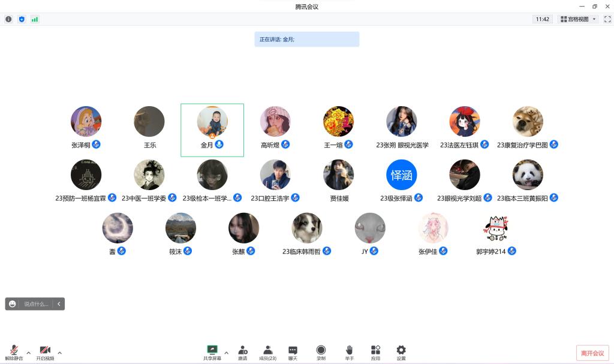Select the blue 怿涵 text avatar

401,175
